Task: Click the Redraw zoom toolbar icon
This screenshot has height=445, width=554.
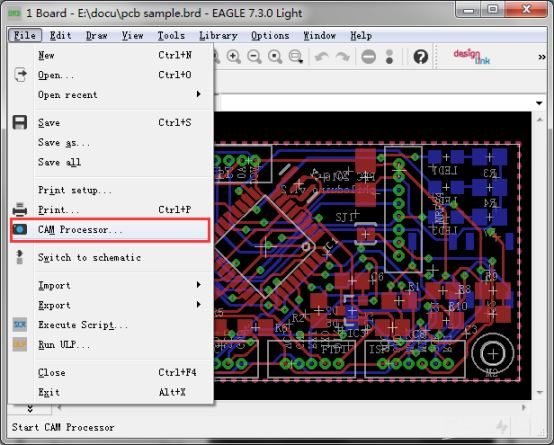Action: [x=275, y=57]
